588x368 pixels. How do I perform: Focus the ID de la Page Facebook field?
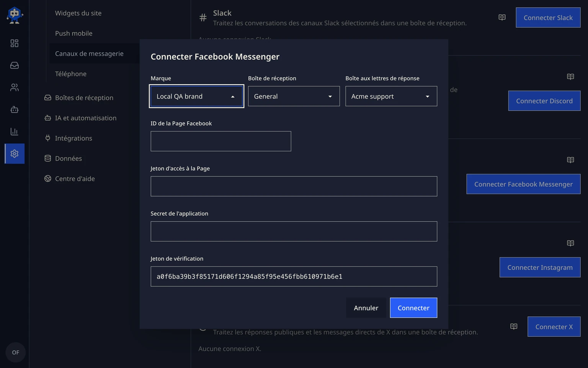[x=221, y=141]
